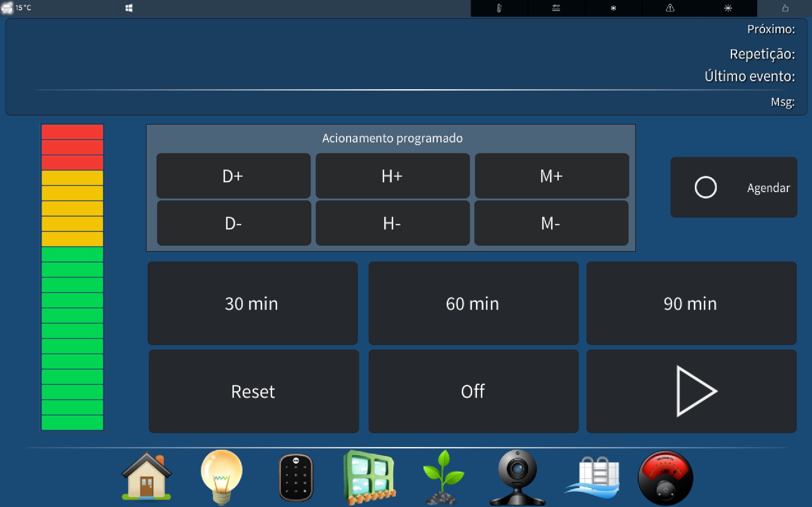Decrease hours with the H- button
The image size is (812, 507).
point(392,223)
